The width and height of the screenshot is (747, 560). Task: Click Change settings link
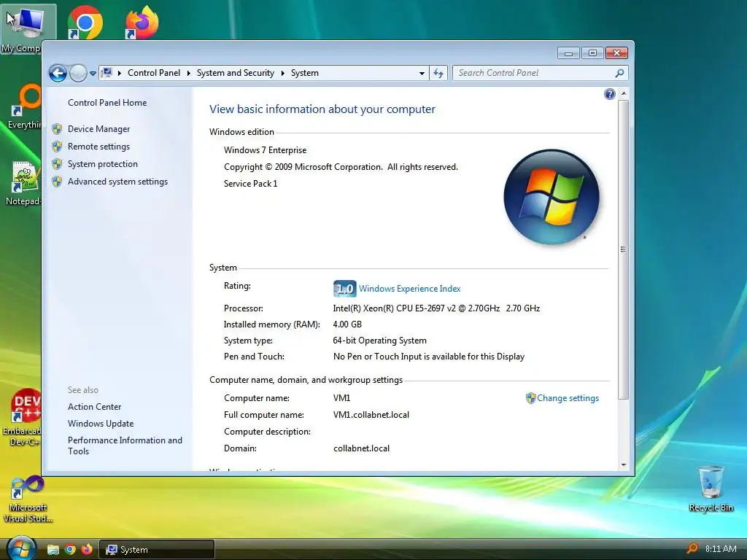568,398
